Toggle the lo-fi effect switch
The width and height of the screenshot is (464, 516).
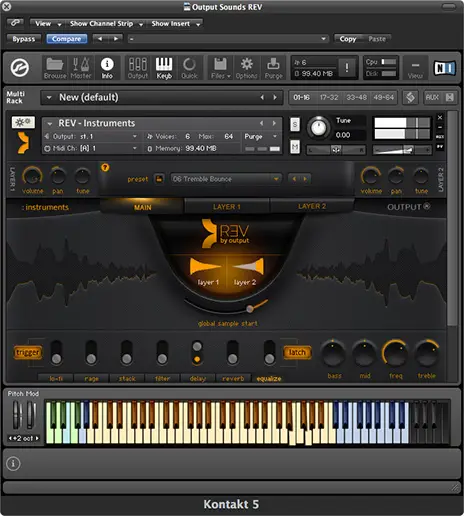click(56, 352)
